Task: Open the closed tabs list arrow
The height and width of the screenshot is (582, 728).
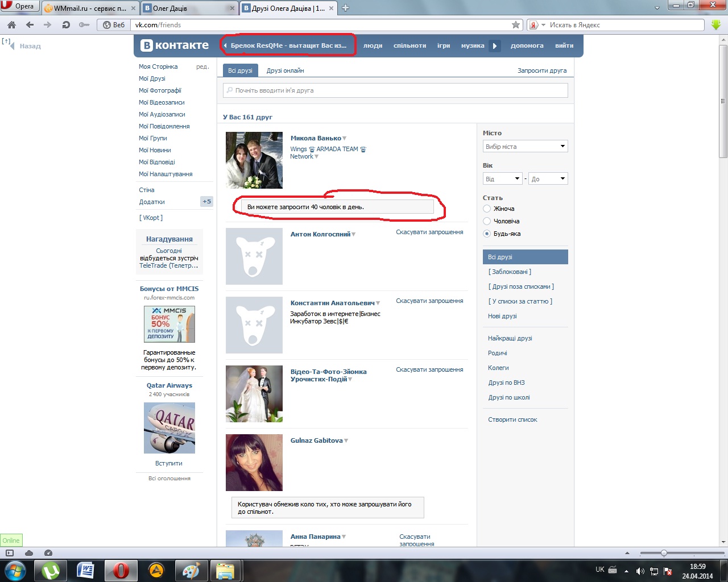Action: point(657,7)
